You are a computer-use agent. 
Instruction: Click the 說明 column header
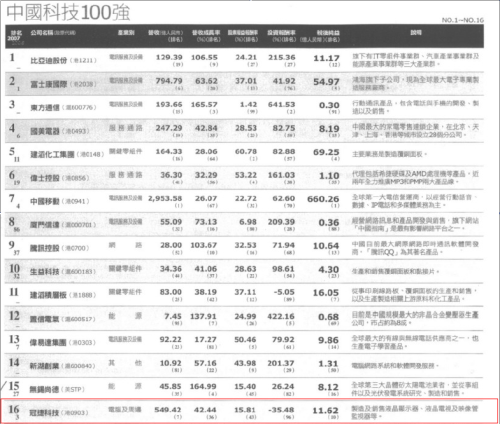point(416,32)
